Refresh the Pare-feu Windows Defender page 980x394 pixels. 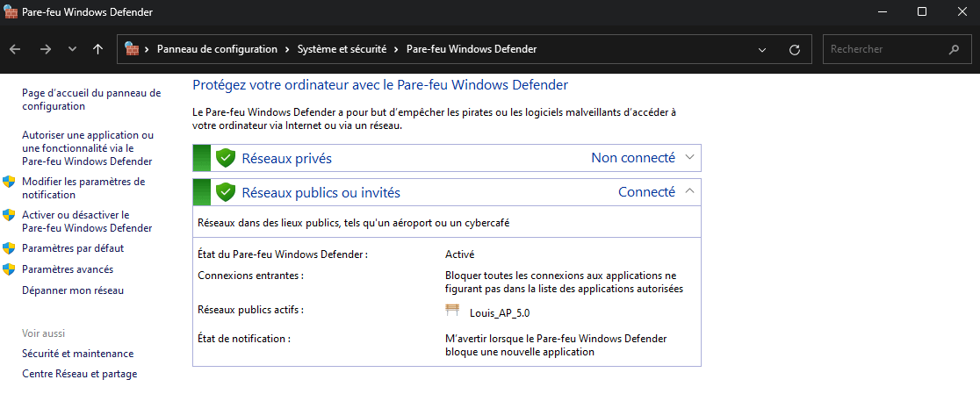click(795, 50)
